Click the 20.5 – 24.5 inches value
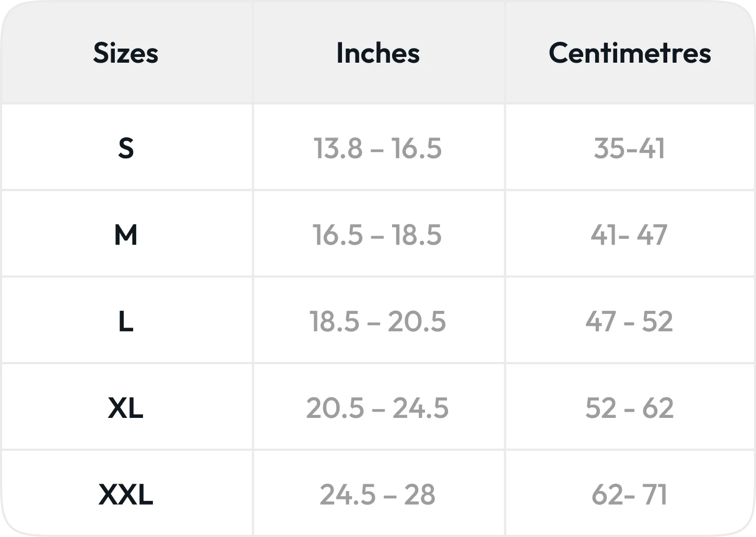The image size is (756, 537). (x=377, y=408)
